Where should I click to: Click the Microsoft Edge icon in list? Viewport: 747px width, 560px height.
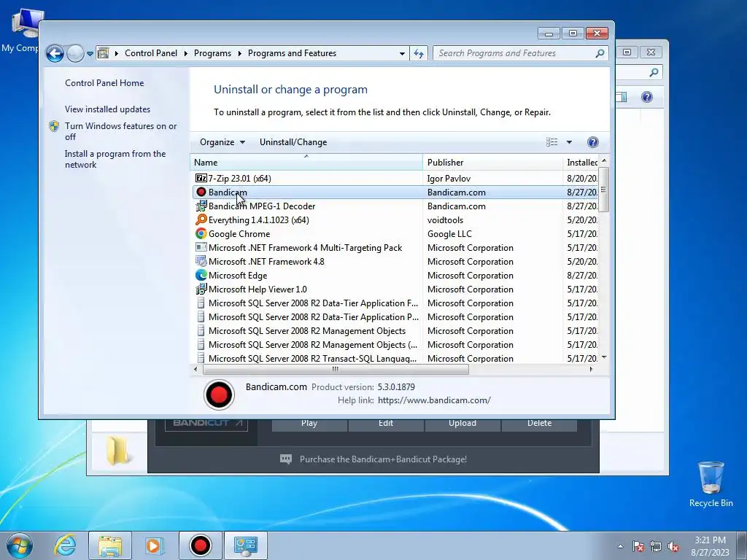pos(201,275)
